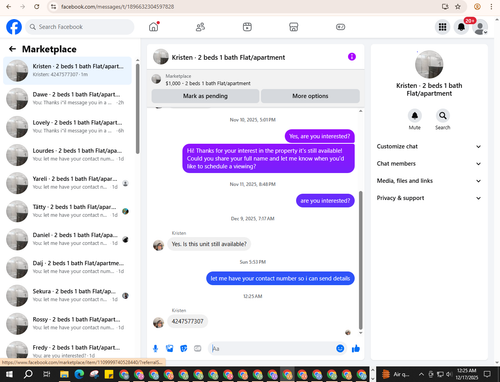Open the $1,000 2 beds listing link
This screenshot has height=382, width=500.
208,83
